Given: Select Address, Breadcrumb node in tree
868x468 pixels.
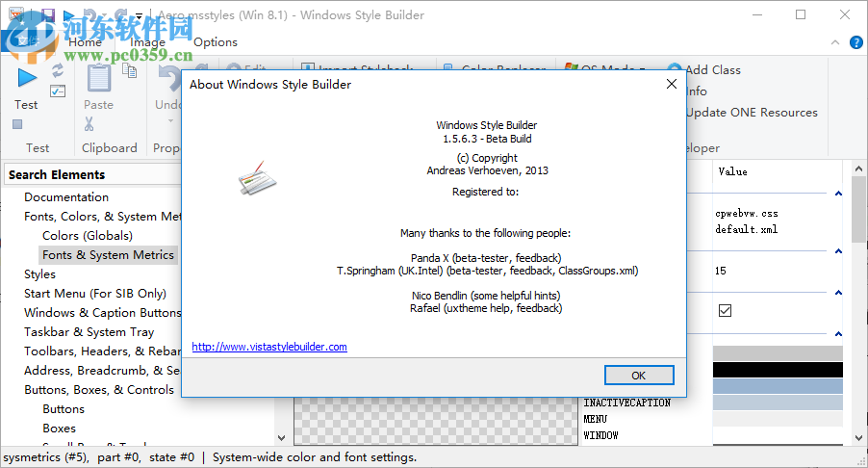Looking at the screenshot, I should pyautogui.click(x=102, y=371).
